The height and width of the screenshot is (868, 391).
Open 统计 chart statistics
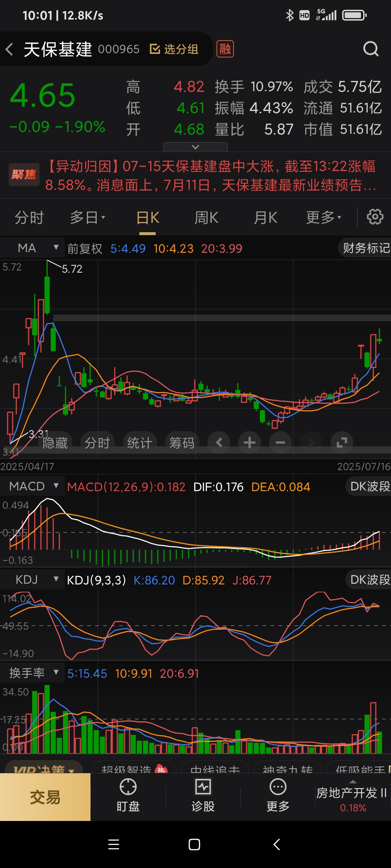[x=139, y=443]
